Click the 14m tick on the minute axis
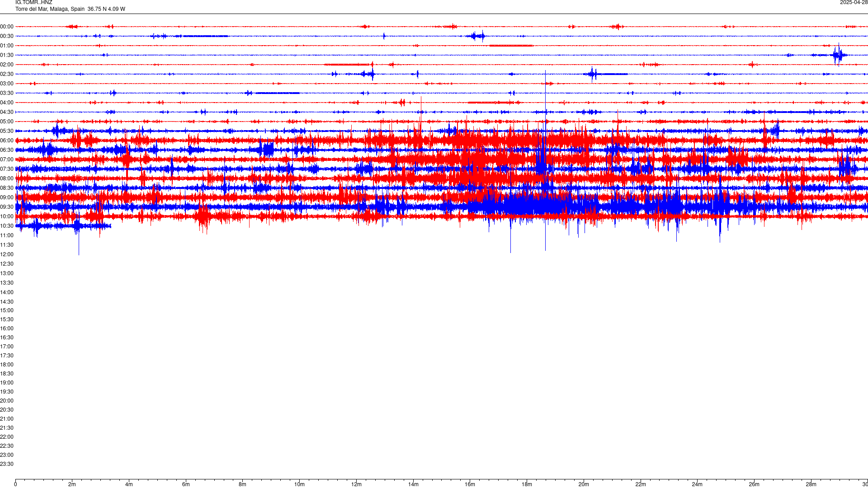The image size is (868, 488). click(x=413, y=484)
